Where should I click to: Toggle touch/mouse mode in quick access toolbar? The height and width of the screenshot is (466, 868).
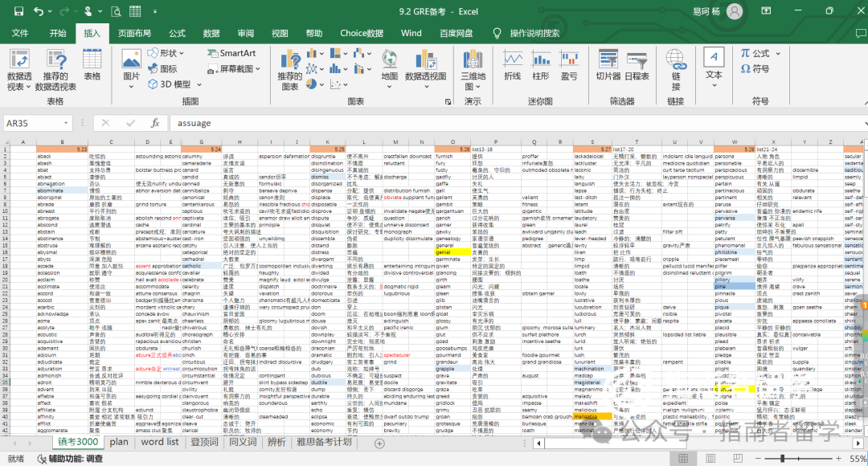click(x=90, y=11)
